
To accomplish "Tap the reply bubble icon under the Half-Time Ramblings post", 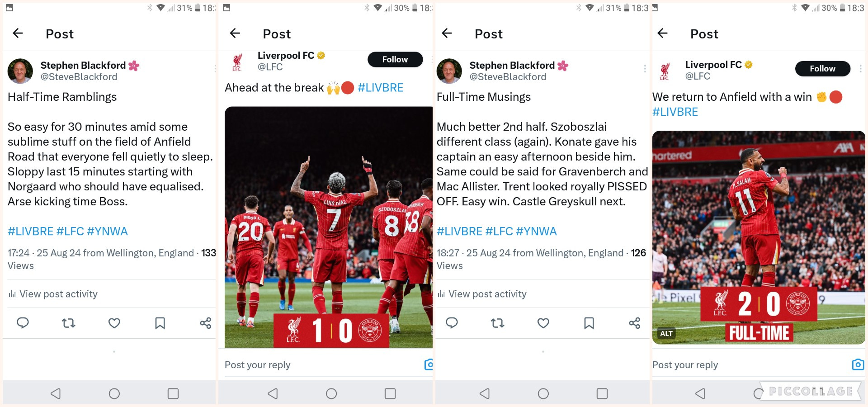I will pos(23,323).
